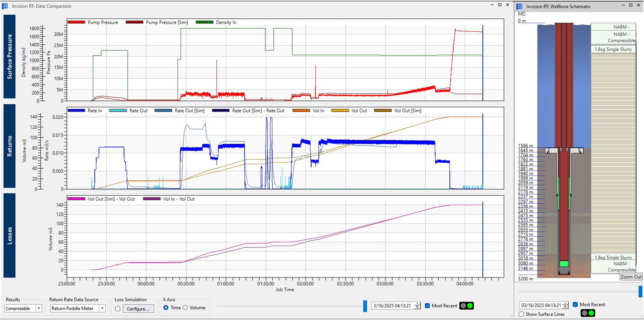
Task: Click the current-time cursor line in Losses chart
Action: [x=483, y=239]
